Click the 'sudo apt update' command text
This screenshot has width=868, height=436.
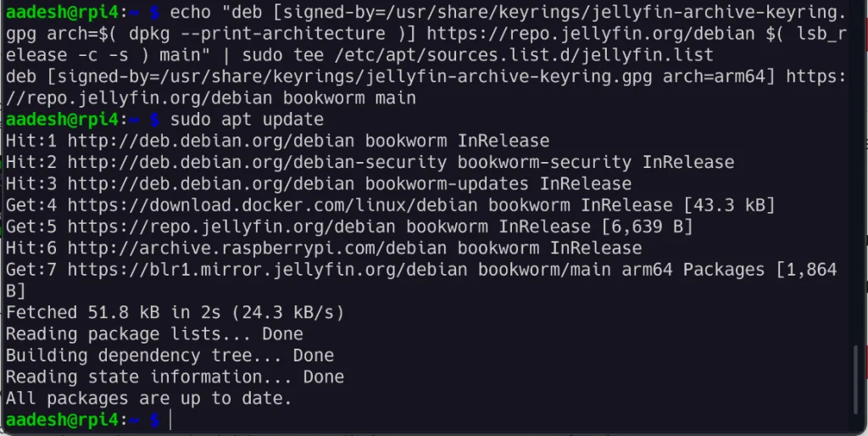(247, 120)
